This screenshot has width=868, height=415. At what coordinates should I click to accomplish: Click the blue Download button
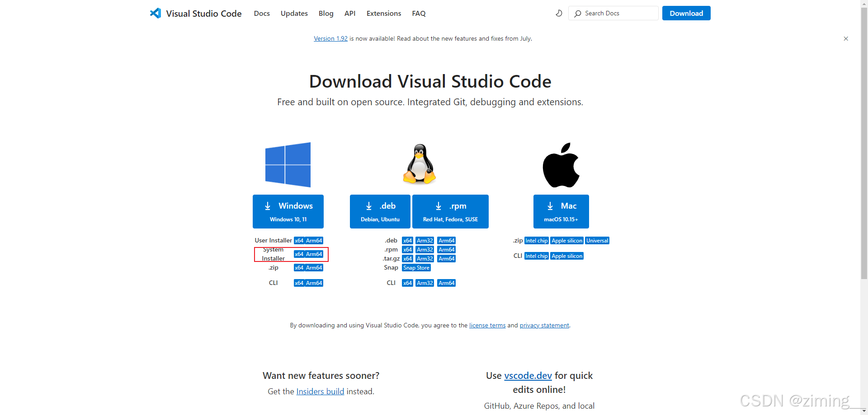click(686, 13)
